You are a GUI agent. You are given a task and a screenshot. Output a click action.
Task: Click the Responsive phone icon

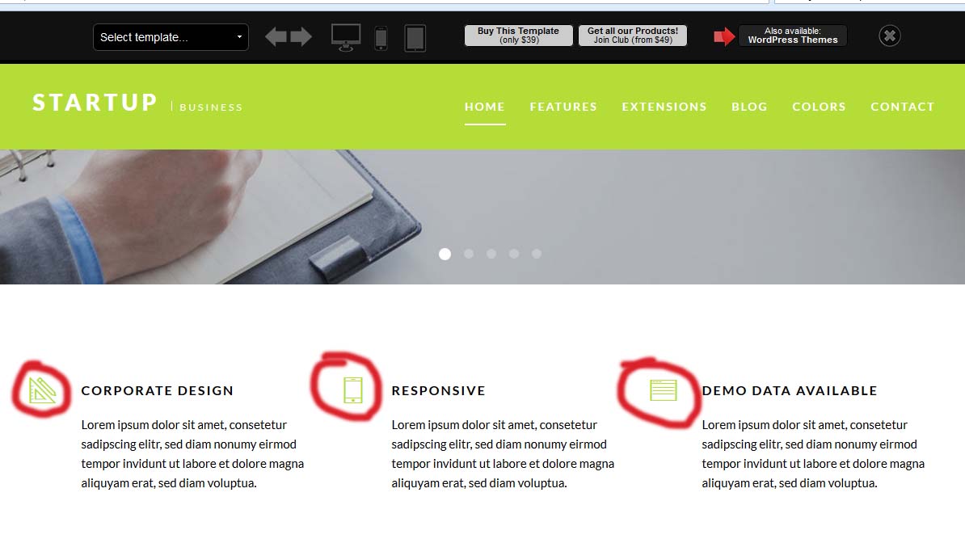(x=352, y=390)
